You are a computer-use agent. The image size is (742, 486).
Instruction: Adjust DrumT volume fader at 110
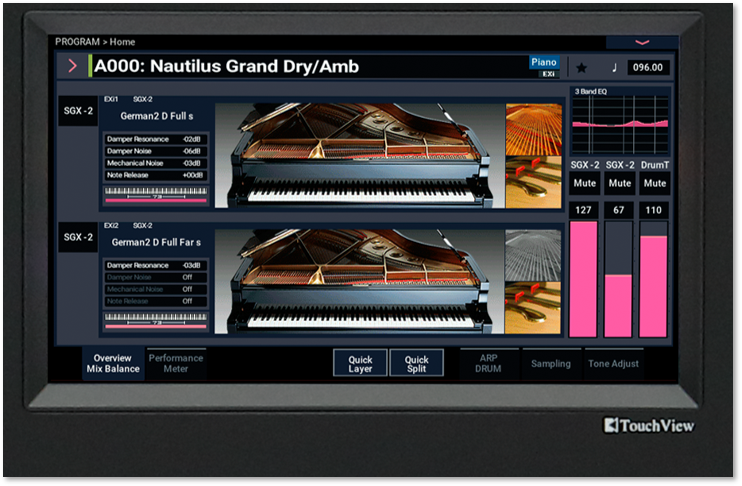pos(654,279)
